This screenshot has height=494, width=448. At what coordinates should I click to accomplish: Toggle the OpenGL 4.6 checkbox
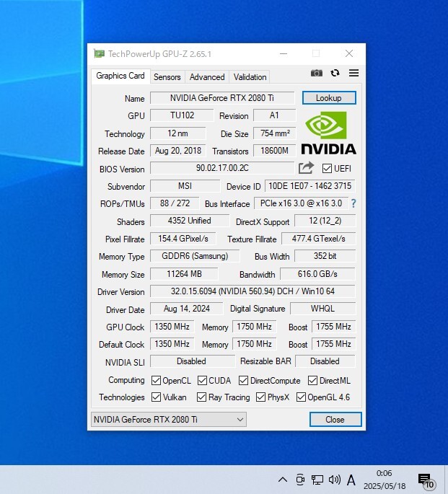(x=301, y=397)
